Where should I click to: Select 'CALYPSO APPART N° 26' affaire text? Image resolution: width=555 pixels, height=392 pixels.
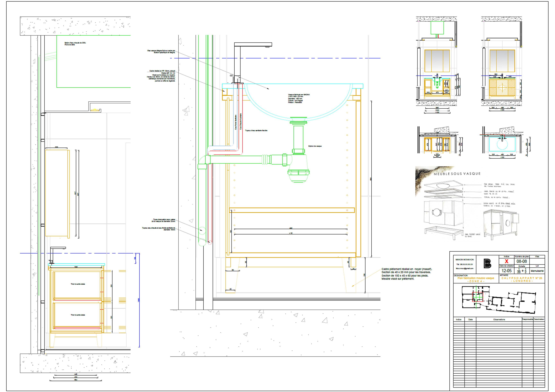pyautogui.click(x=522, y=278)
